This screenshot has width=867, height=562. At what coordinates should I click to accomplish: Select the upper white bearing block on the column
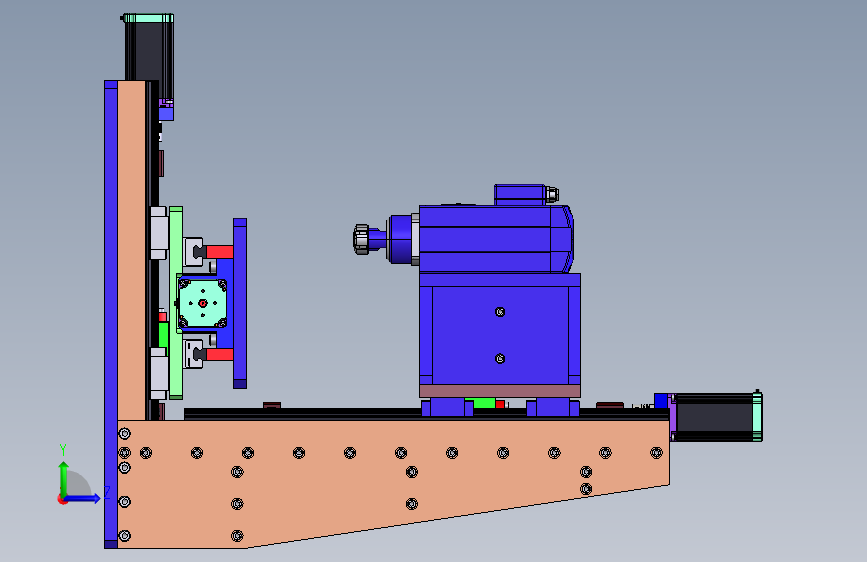coord(159,233)
